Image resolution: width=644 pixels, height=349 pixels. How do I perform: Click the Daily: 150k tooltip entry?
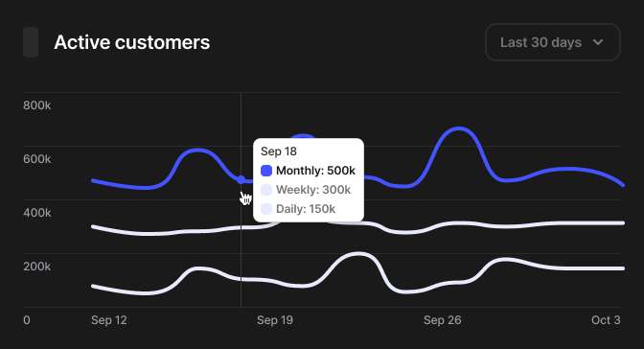306,209
